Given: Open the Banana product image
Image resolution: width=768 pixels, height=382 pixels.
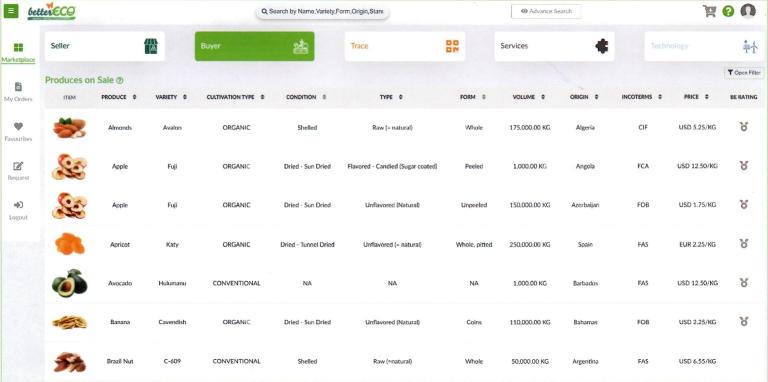Looking at the screenshot, I should point(70,322).
